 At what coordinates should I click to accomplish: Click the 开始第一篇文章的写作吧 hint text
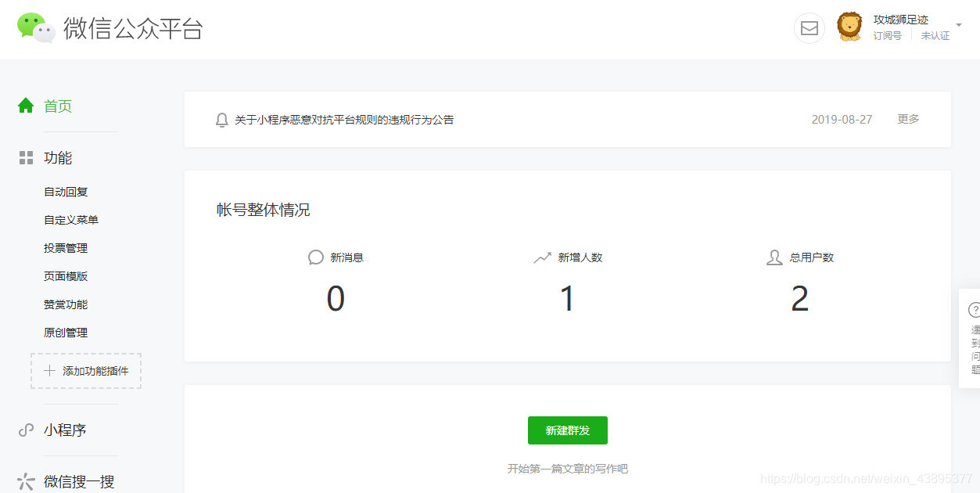[568, 469]
